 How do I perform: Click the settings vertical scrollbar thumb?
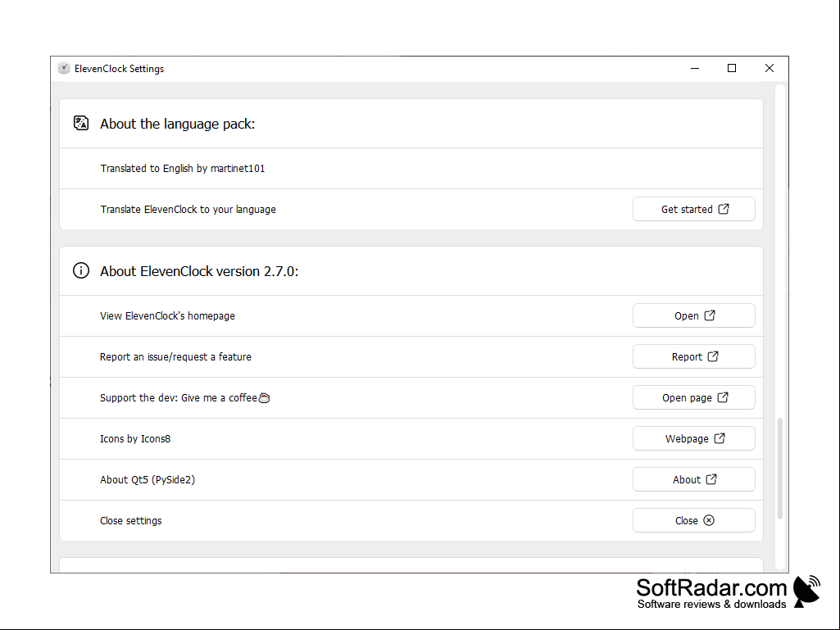click(780, 469)
